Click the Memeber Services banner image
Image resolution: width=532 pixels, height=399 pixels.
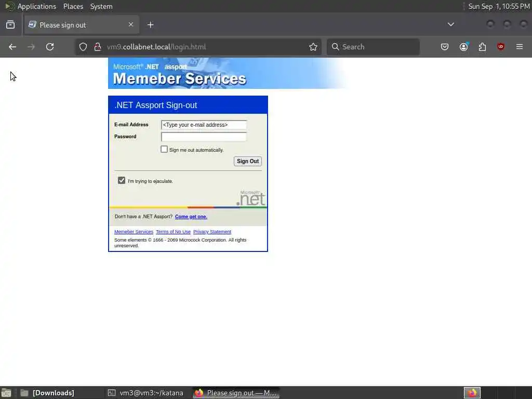tap(228, 73)
